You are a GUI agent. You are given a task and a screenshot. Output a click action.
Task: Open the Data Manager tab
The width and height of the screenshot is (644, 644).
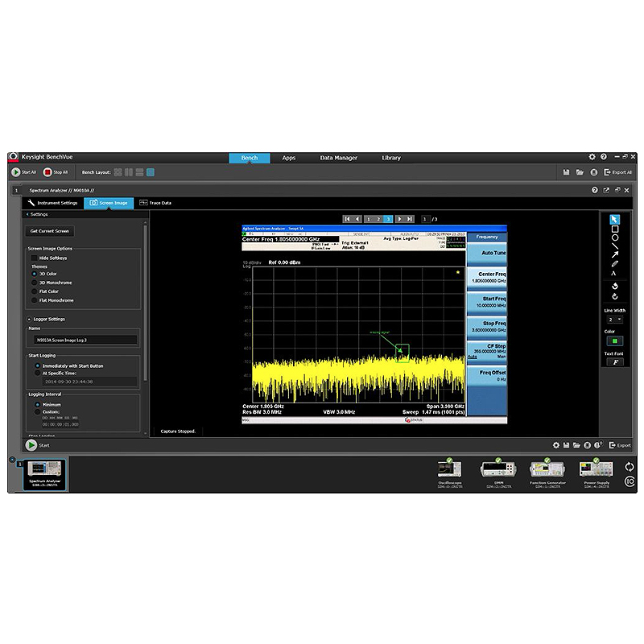338,158
